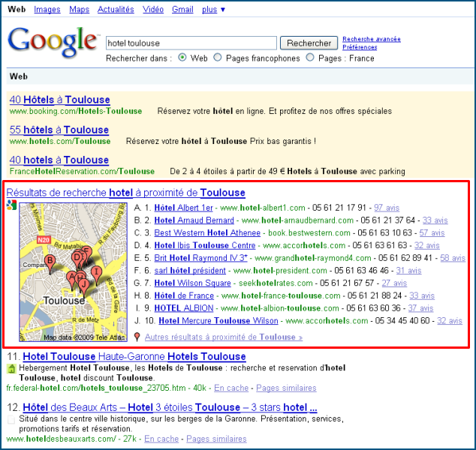476x450 pixels.
Task: Open the 97 avis reviews link
Action: point(387,208)
